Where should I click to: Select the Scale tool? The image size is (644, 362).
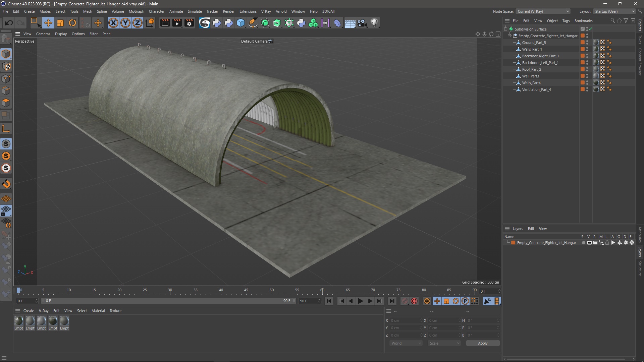(x=60, y=23)
